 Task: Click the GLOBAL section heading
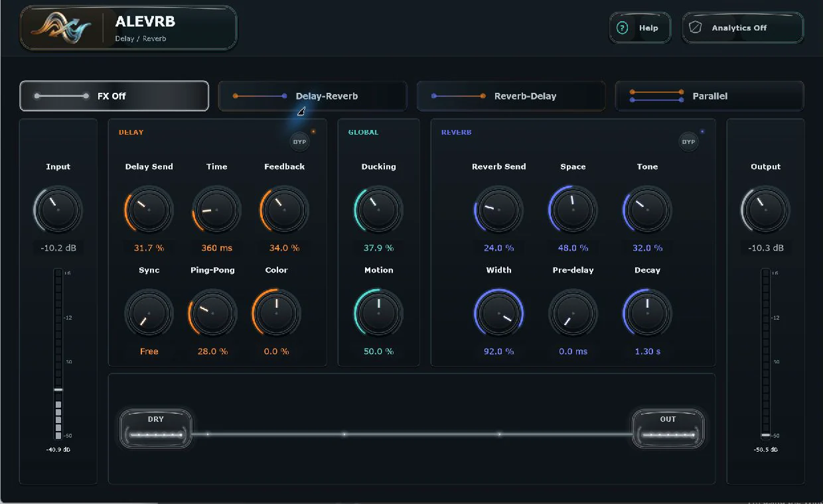pos(363,132)
